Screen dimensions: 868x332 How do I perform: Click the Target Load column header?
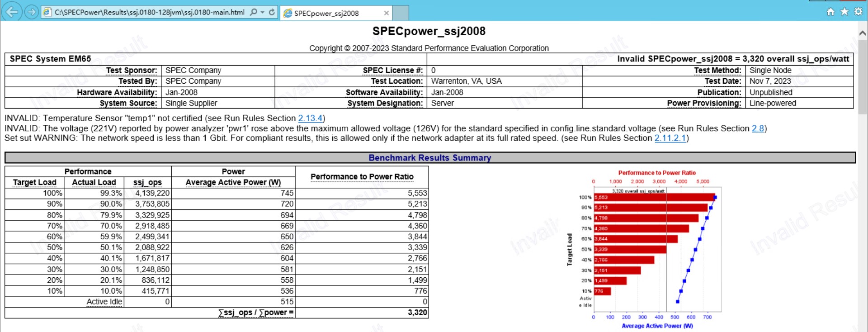tap(35, 182)
